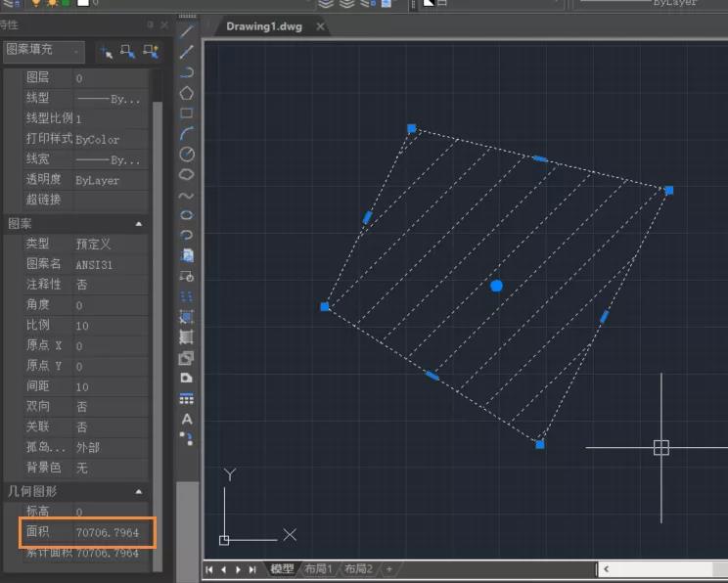Collapse the 几何图形 section
The height and width of the screenshot is (583, 728).
[138, 491]
